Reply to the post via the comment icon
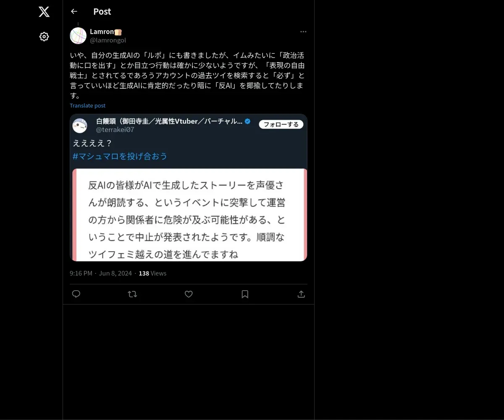 [x=76, y=294]
